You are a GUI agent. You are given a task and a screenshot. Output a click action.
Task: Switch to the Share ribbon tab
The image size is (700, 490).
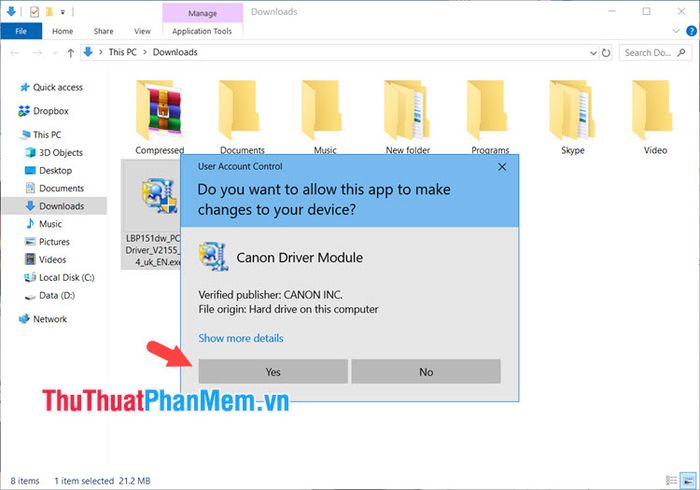point(104,31)
